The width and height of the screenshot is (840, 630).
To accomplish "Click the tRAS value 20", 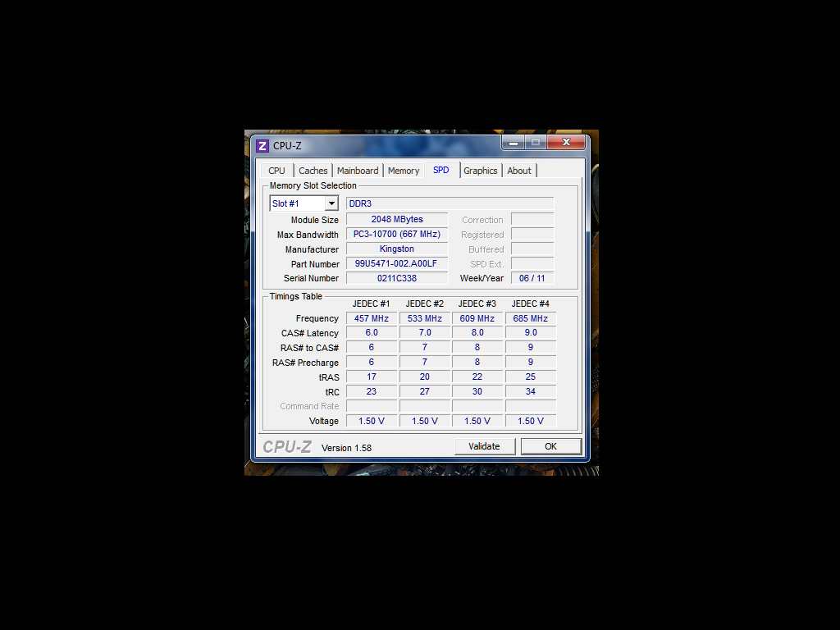I will click(x=424, y=377).
